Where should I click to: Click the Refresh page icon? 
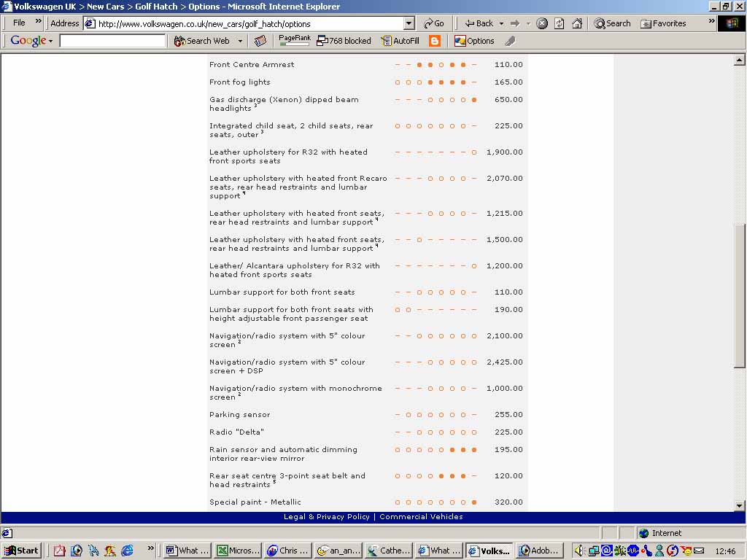pyautogui.click(x=560, y=23)
